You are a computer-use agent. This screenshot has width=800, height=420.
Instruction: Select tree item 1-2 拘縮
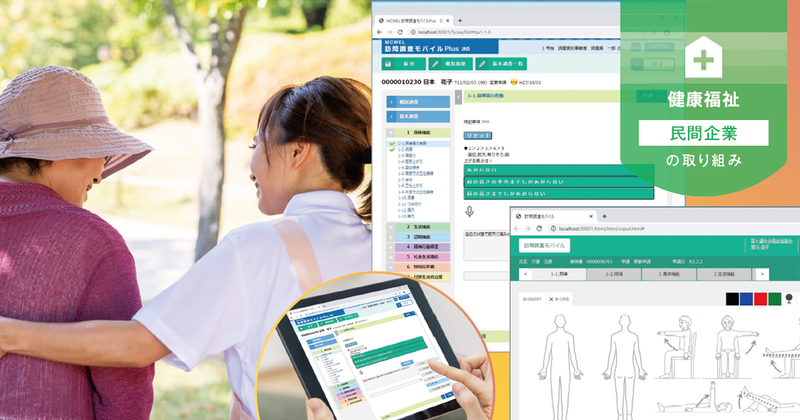point(405,150)
